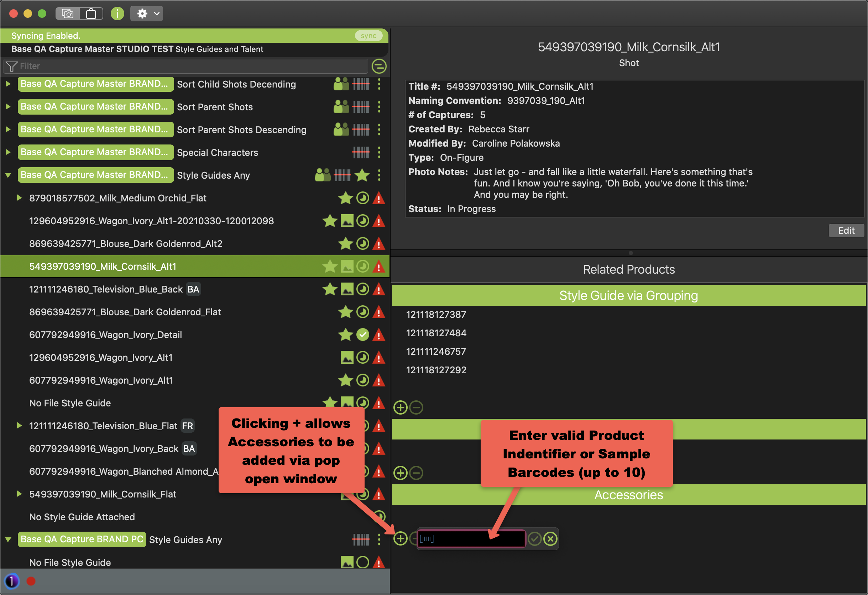Click the cancel X icon next to barcode field
The width and height of the screenshot is (868, 595).
click(x=550, y=539)
